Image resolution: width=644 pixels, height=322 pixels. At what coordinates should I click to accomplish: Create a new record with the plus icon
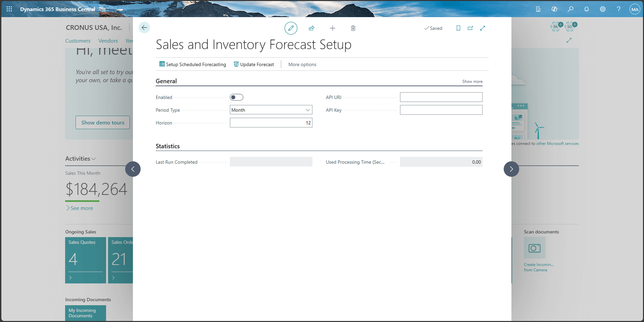coord(332,28)
